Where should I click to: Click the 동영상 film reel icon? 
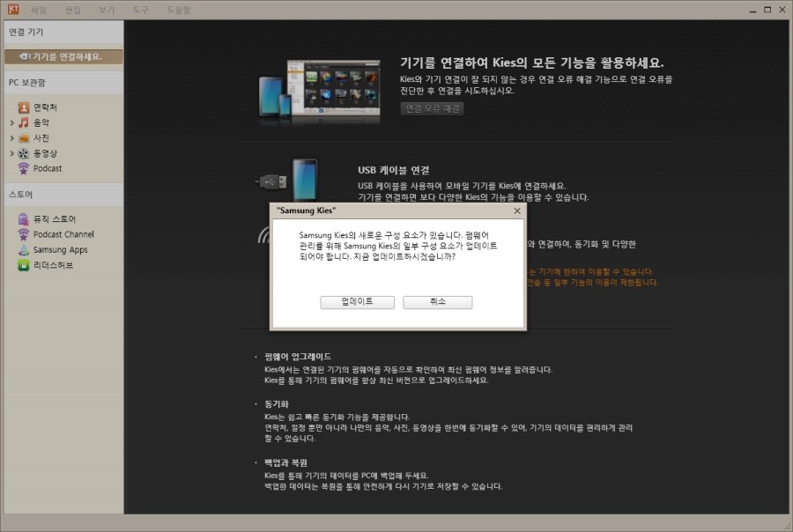(24, 153)
